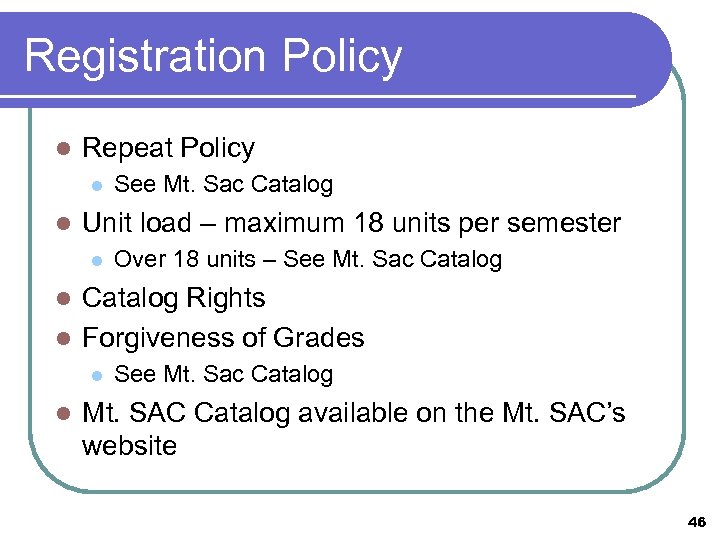
Task: Click the bullet dot beside "Forgiveness of Grades"
Action: click(62, 338)
